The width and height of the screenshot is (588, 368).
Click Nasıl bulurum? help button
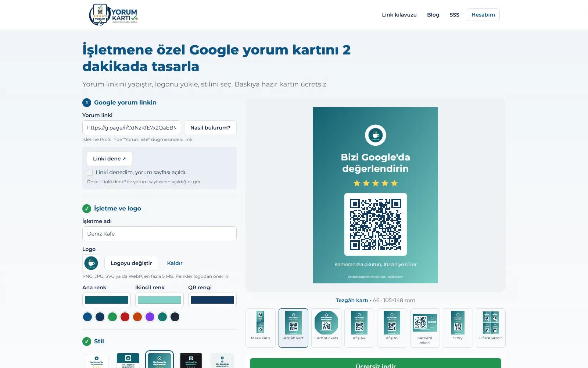point(210,128)
